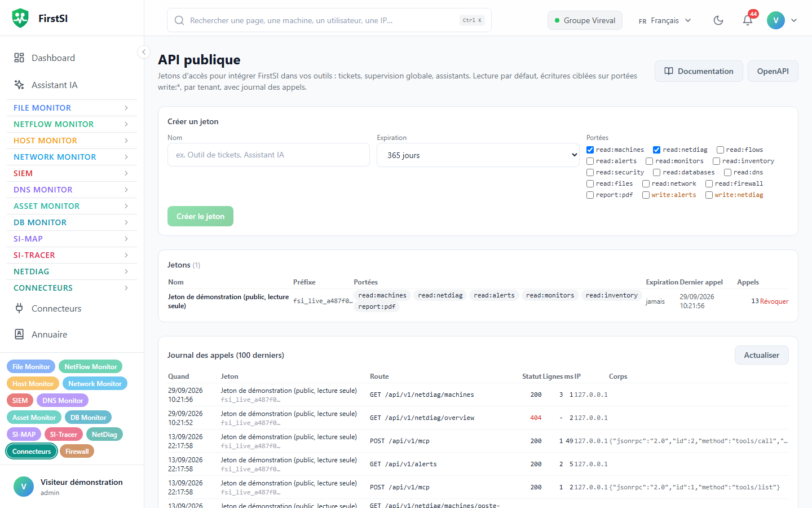Select the SI-MAP module pill
Image resolution: width=812 pixels, height=508 pixels.
point(24,434)
